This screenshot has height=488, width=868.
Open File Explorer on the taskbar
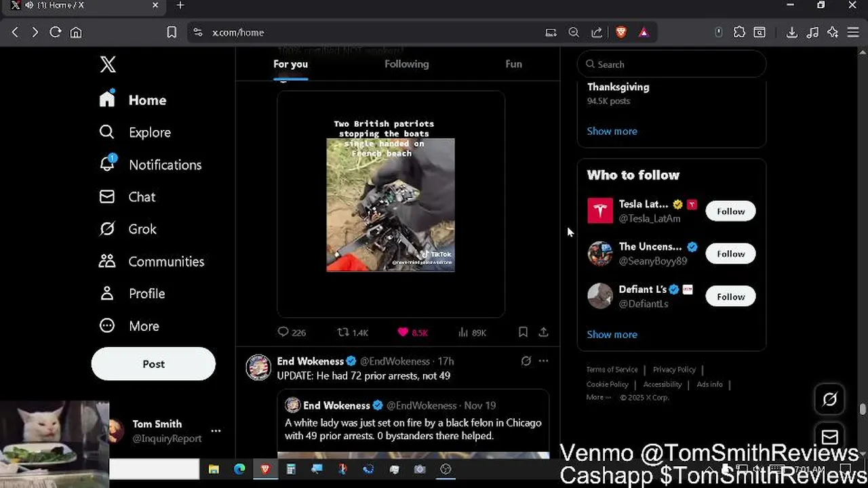[214, 469]
